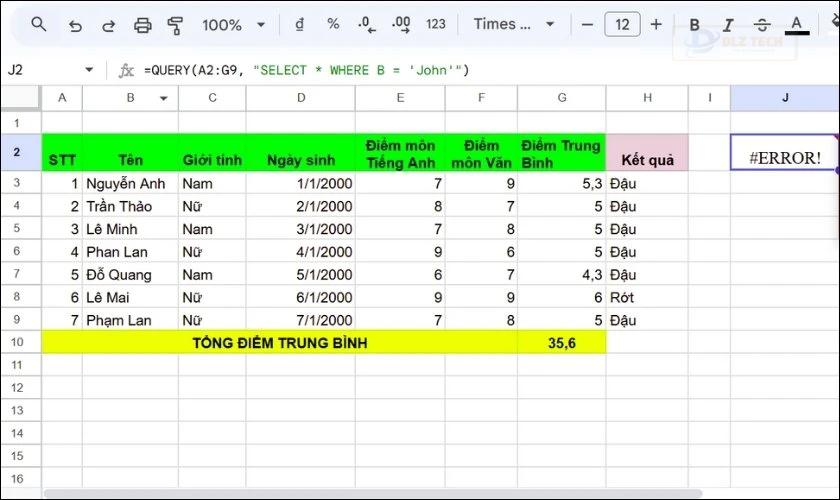Open the search menus magnifier icon

[39, 24]
